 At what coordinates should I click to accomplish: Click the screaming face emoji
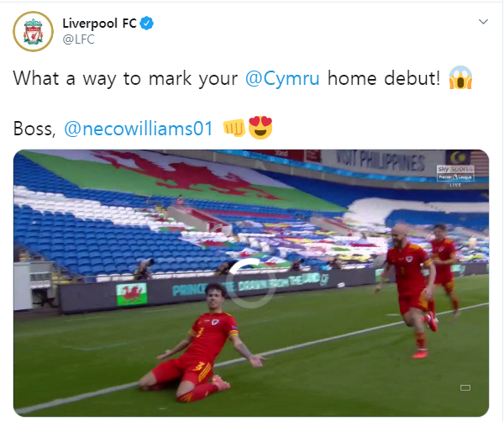click(x=460, y=77)
